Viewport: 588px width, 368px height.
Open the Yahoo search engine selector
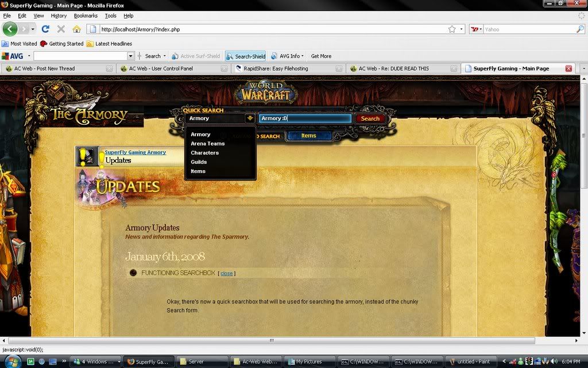pos(476,29)
